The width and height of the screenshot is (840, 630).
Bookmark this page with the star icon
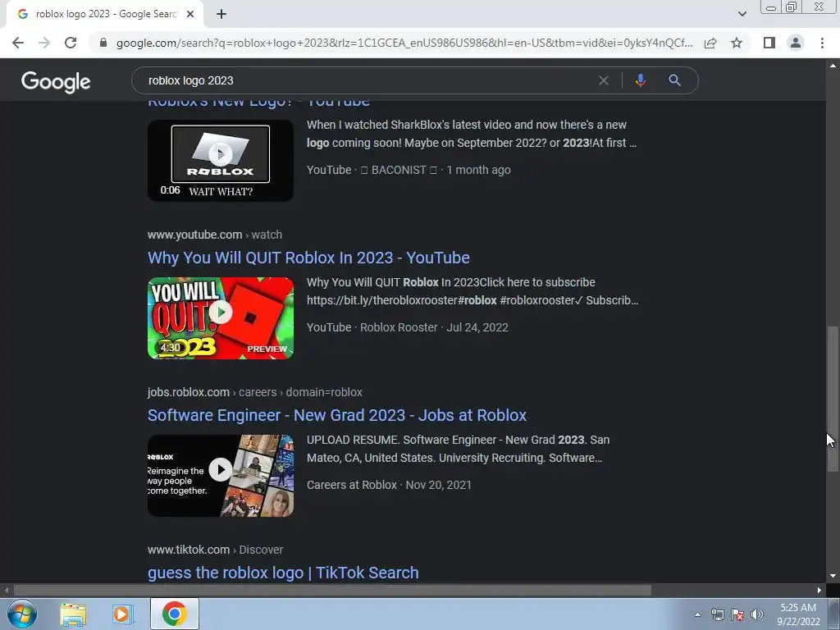click(x=737, y=43)
